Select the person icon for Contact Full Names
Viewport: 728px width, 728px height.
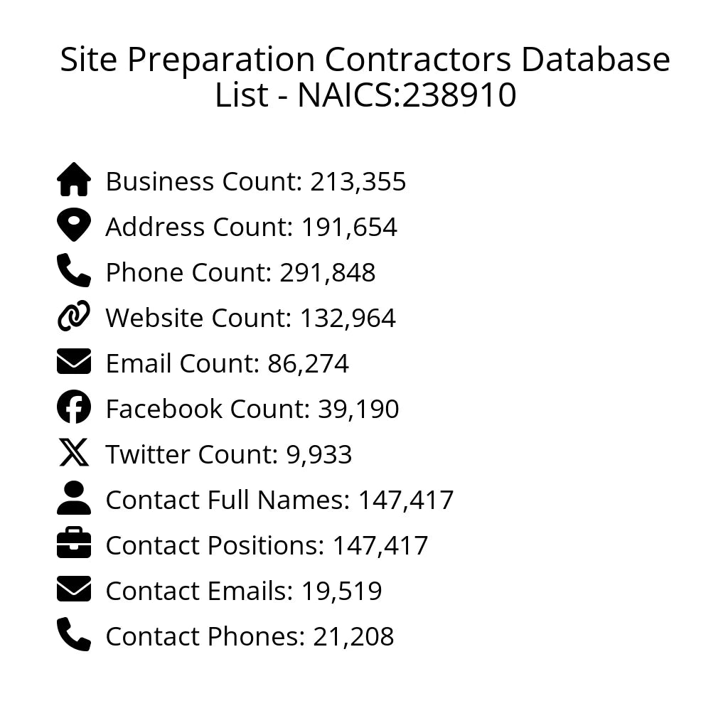(74, 498)
